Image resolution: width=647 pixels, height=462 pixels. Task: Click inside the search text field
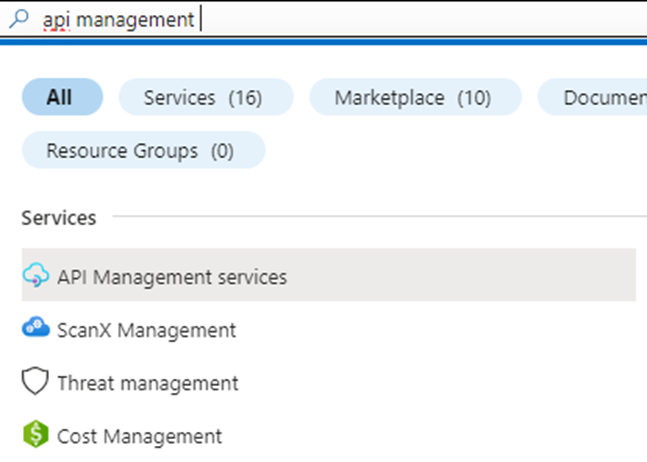[400, 19]
